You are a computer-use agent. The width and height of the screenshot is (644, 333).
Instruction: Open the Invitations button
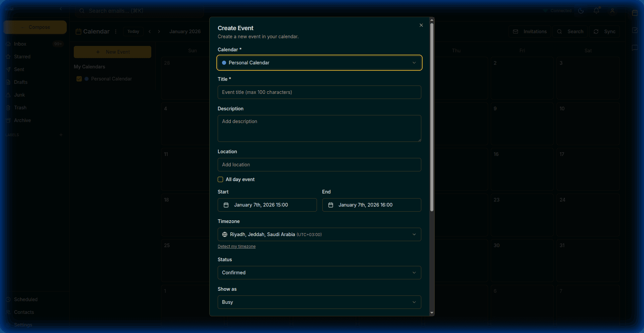point(530,32)
